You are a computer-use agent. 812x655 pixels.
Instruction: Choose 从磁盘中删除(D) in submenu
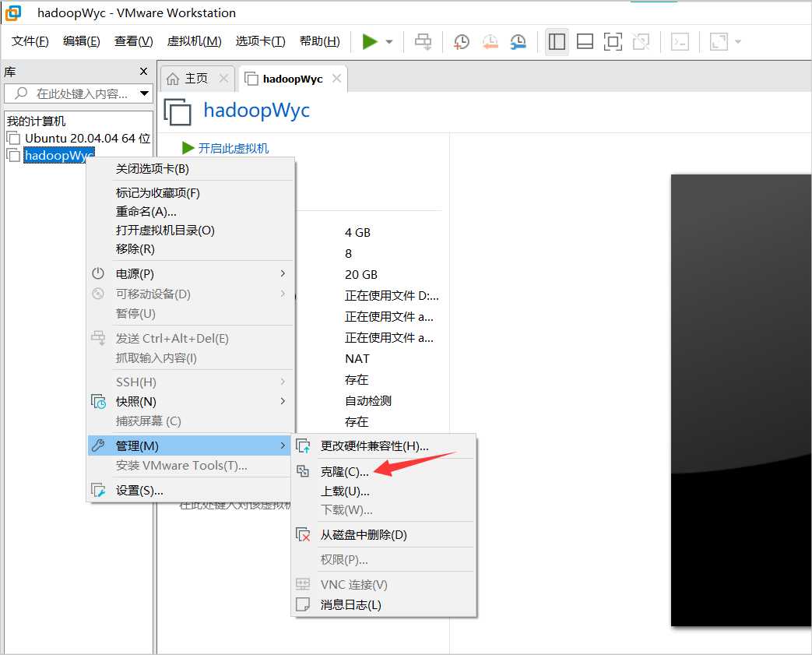pyautogui.click(x=384, y=535)
